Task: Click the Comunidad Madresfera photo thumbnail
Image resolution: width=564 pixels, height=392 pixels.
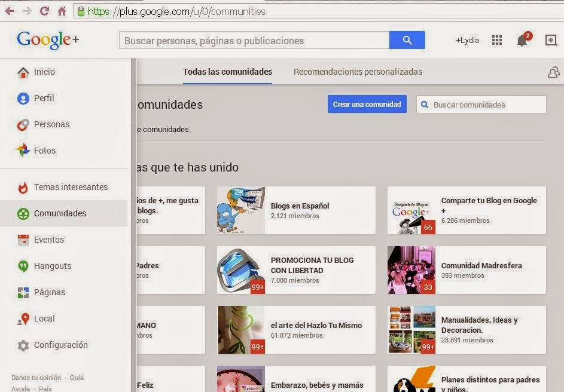Action: pos(411,270)
